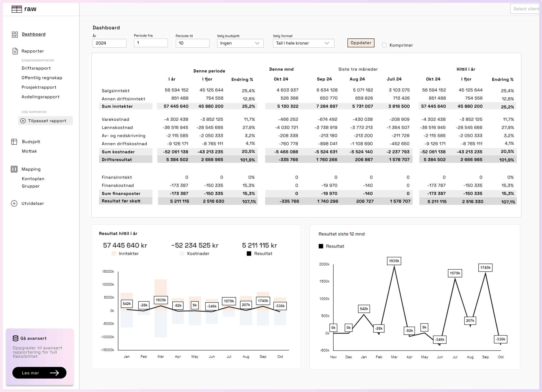The width and height of the screenshot is (542, 392).
Task: Click the Periode fra input field
Action: click(x=151, y=43)
